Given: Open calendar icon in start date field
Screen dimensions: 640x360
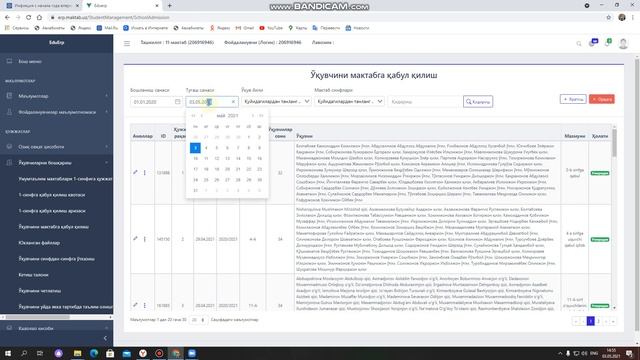Looking at the screenshot, I should [178, 102].
